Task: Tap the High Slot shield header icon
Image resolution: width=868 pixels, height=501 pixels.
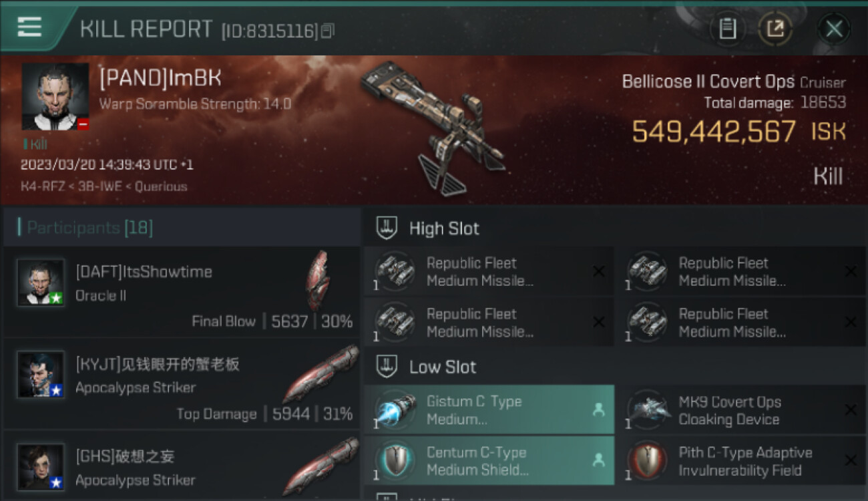Action: pos(387,228)
